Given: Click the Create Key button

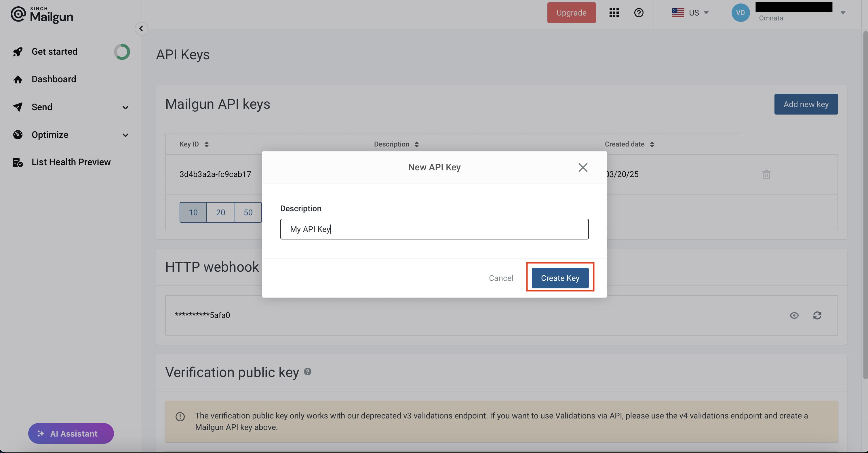Looking at the screenshot, I should click(560, 278).
